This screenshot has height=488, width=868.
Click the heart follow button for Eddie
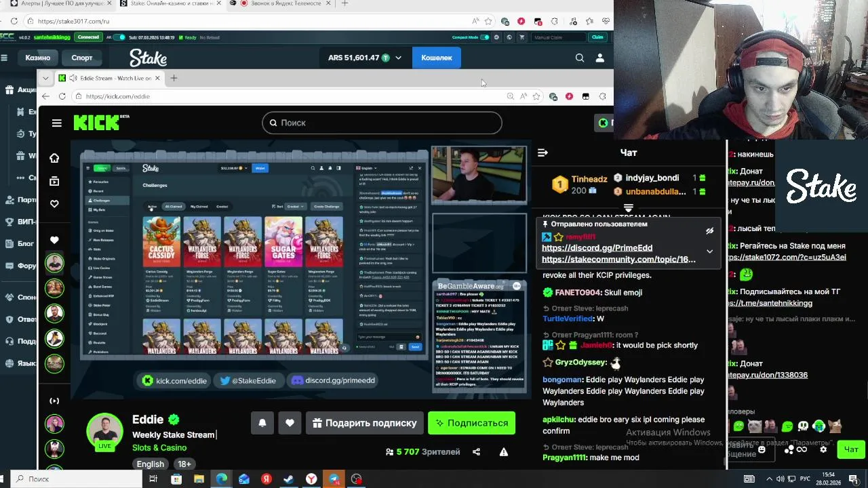point(290,423)
